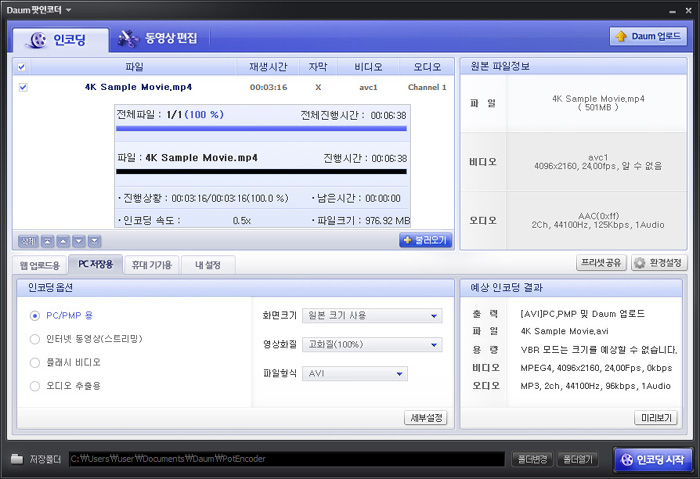The image size is (700, 479).
Task: Open the 화면크기 dropdown showing 원본 크기 사용
Action: point(372,316)
